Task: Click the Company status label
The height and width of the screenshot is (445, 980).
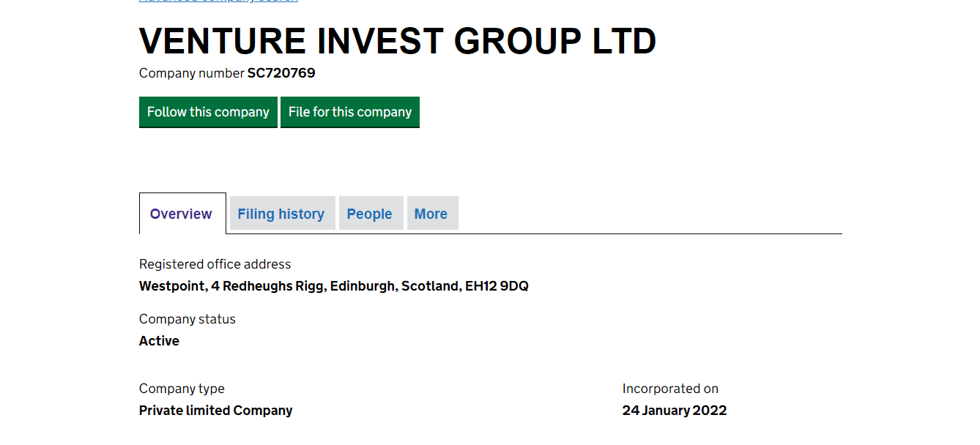Action: (188, 319)
